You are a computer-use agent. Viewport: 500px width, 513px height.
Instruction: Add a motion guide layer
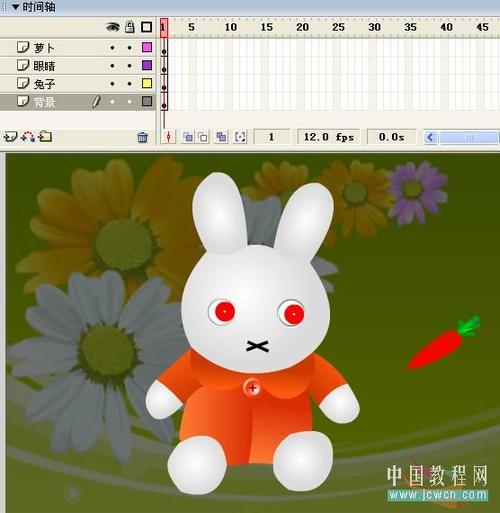tap(28, 137)
